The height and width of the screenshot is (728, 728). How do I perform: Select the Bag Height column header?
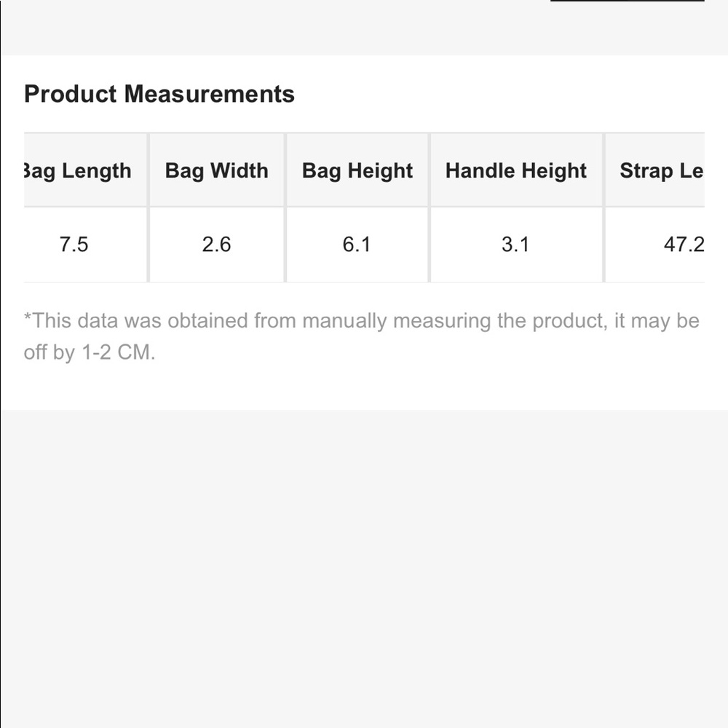(357, 171)
